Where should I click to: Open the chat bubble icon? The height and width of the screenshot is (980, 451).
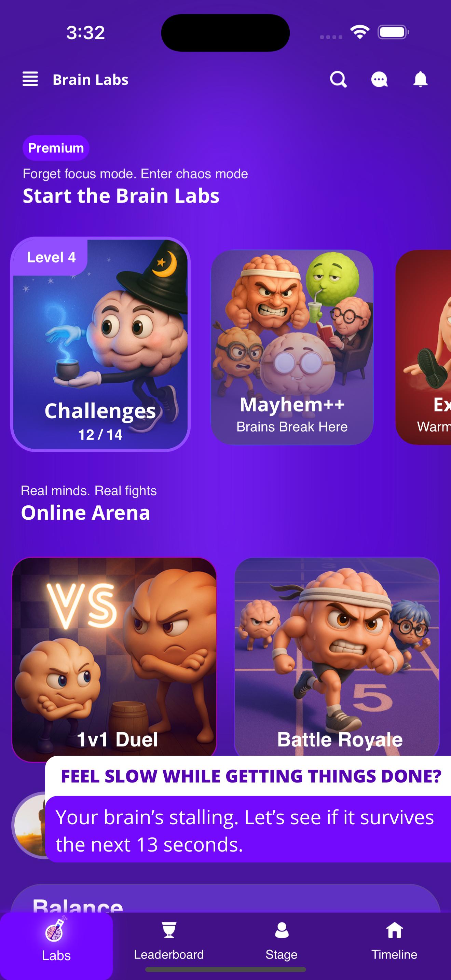379,80
